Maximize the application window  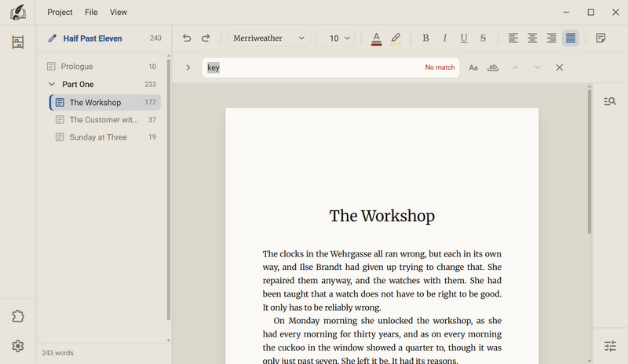click(x=591, y=13)
